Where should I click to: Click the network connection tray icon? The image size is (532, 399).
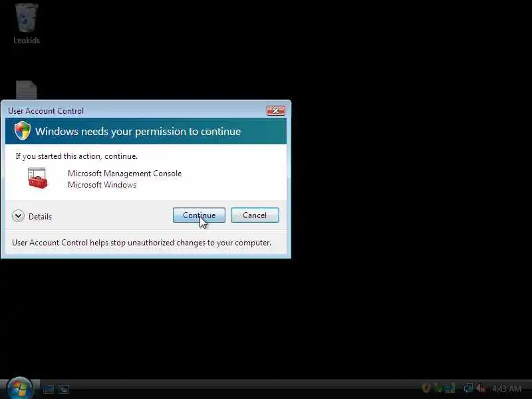[x=468, y=388]
